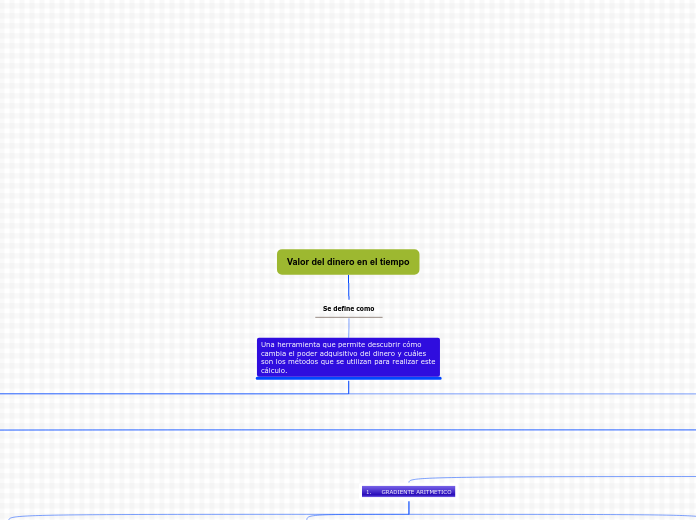Select the 'GRADIENTE ARITMETICO' node
This screenshot has width=696, height=520.
(408, 492)
